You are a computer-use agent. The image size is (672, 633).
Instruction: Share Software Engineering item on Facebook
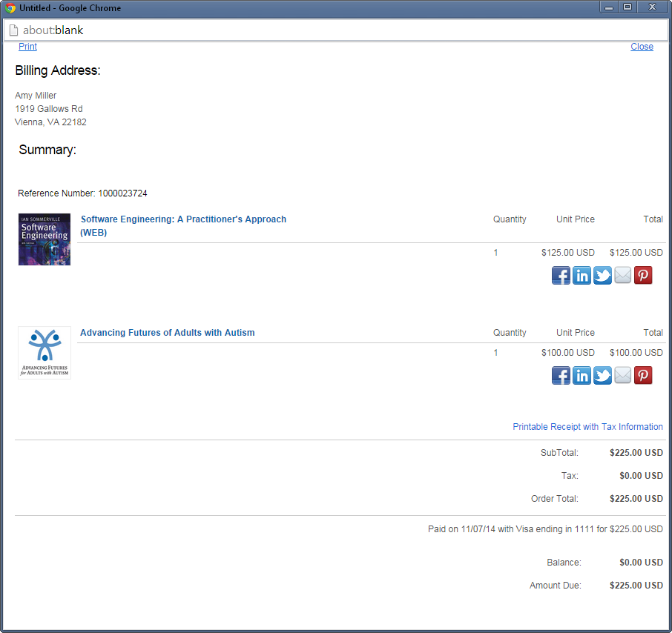point(561,276)
